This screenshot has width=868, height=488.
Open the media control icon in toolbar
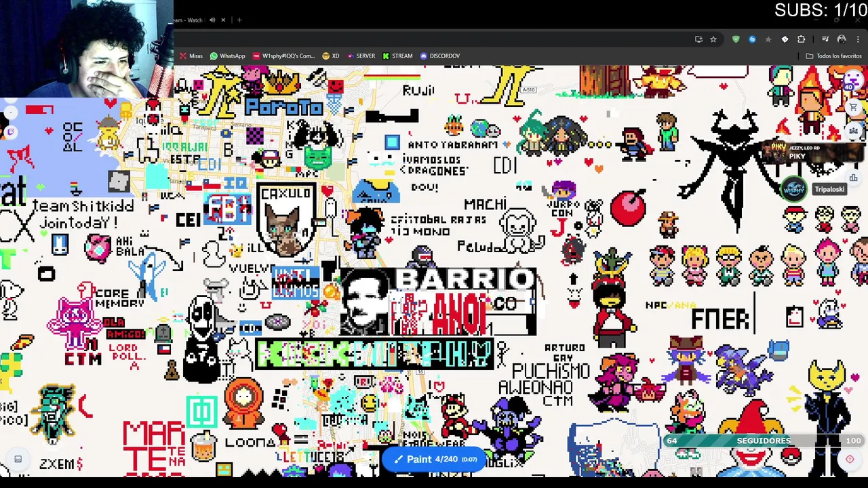(x=825, y=39)
